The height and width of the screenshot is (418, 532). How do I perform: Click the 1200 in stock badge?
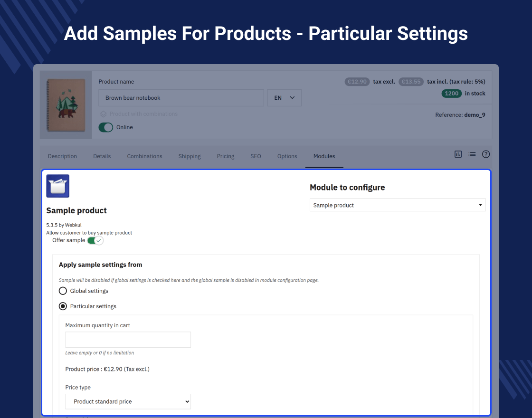click(x=452, y=93)
